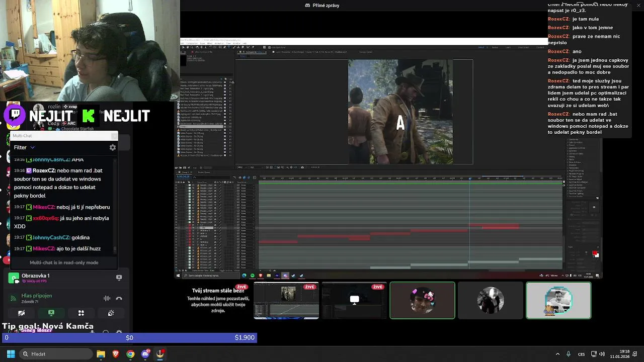Image resolution: width=644 pixels, height=362 pixels.
Task: Toggle camera button in Discord voice panel
Action: tap(22, 313)
